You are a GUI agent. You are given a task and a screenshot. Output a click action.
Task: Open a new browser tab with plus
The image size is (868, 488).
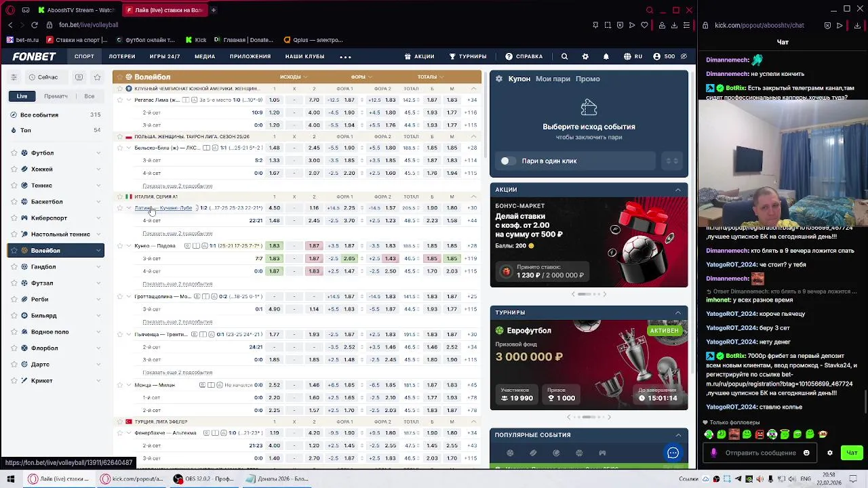[x=213, y=10]
